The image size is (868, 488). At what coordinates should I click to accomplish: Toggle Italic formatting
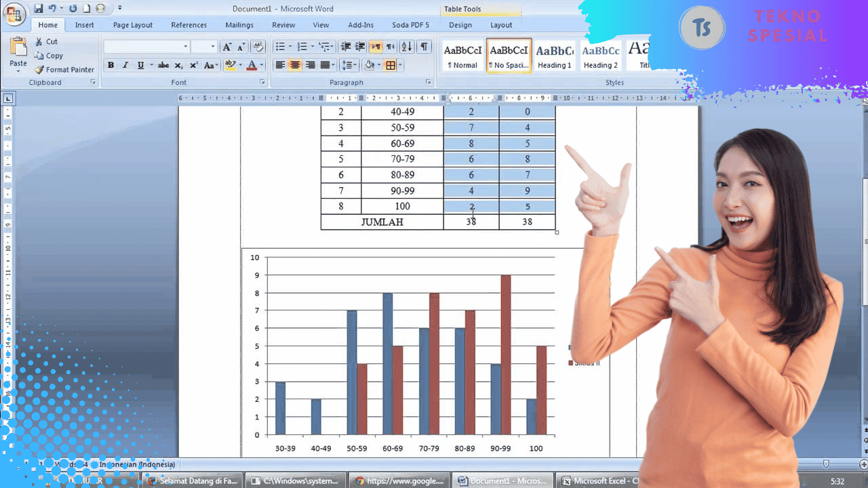click(x=125, y=65)
